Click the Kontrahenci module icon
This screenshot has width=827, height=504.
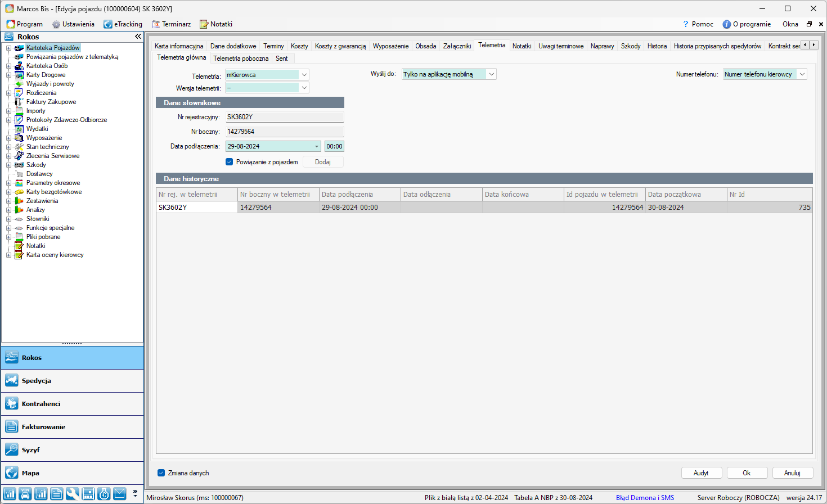(12, 404)
